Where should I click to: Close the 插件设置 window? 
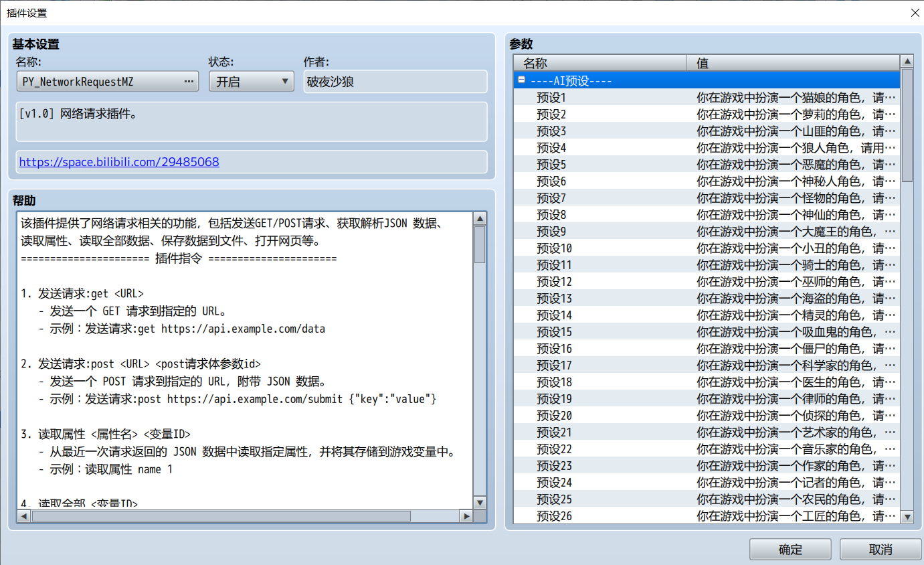pyautogui.click(x=914, y=13)
